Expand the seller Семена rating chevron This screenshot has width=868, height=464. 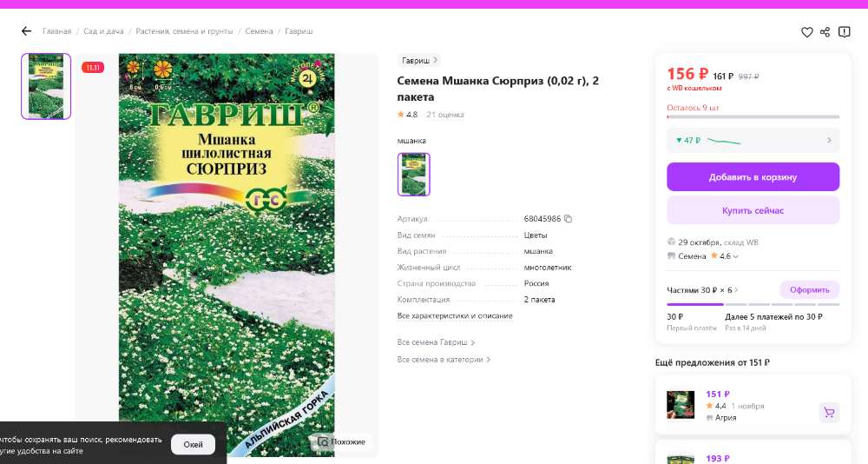736,256
